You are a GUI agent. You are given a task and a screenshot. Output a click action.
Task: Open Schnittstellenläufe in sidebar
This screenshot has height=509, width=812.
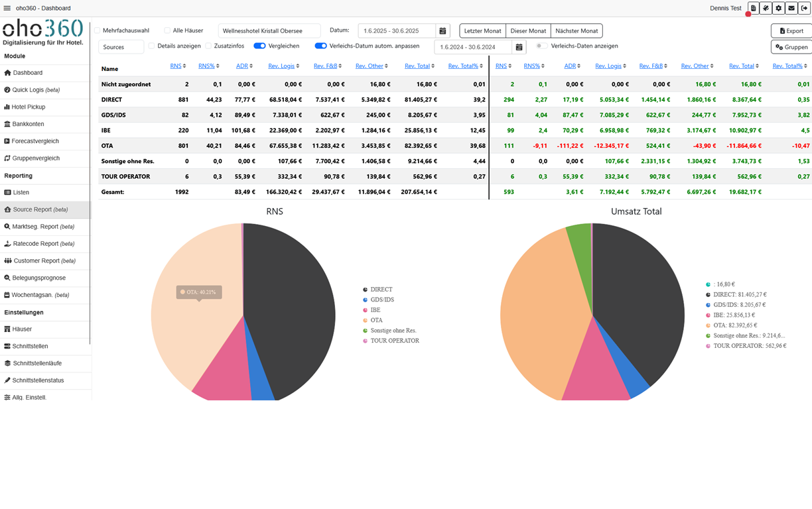(44, 363)
